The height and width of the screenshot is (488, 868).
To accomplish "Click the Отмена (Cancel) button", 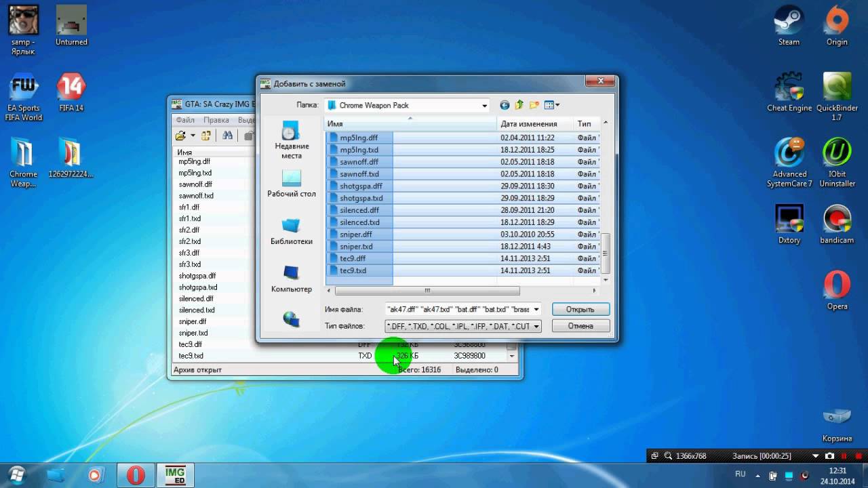I will click(x=580, y=326).
